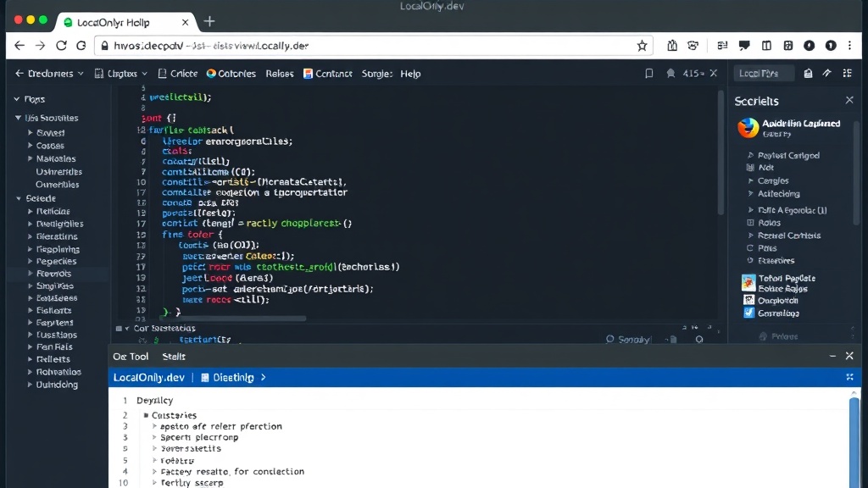Open the 'Reises' menu
The width and height of the screenshot is (868, 488).
[x=280, y=74]
